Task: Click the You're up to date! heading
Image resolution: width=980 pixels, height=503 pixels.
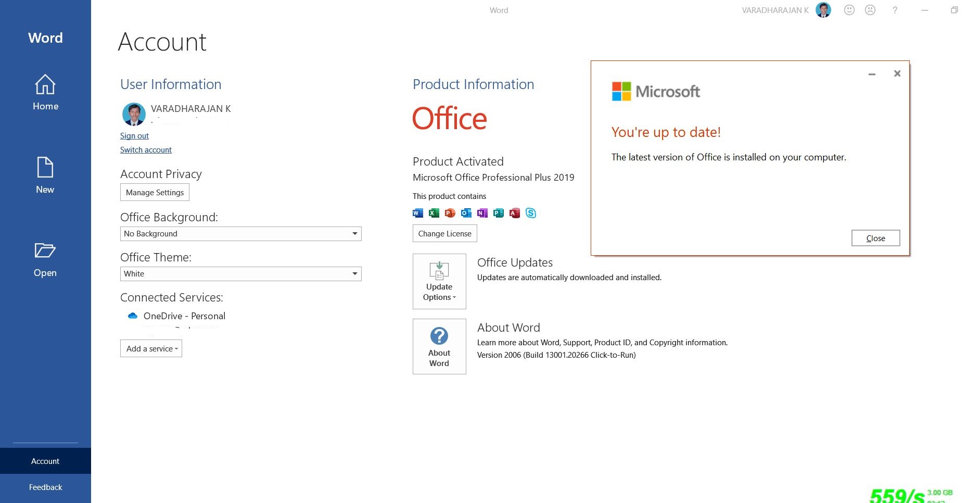Action: pyautogui.click(x=666, y=132)
